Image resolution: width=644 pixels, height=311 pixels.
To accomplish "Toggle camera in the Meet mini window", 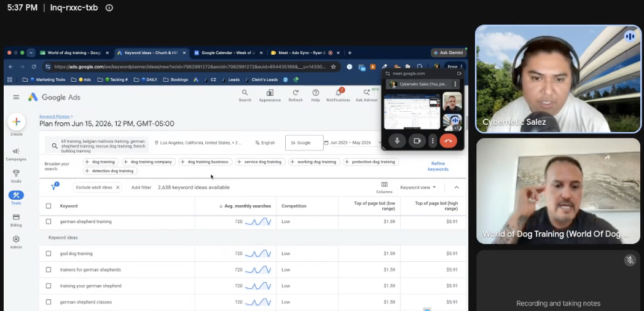I will click(417, 141).
